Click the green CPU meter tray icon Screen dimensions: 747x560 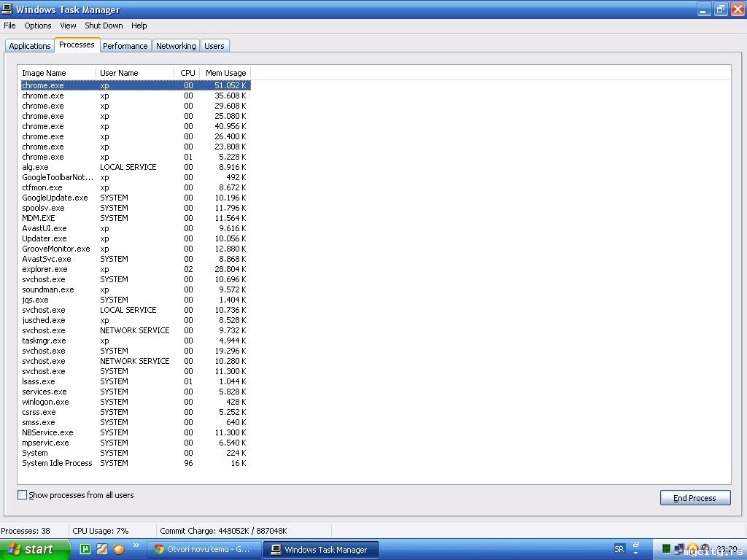tap(667, 549)
